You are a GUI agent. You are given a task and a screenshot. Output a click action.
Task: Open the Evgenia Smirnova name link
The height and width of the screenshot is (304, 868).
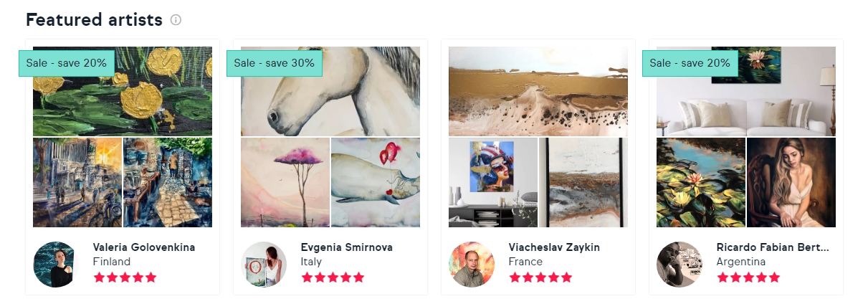click(347, 247)
